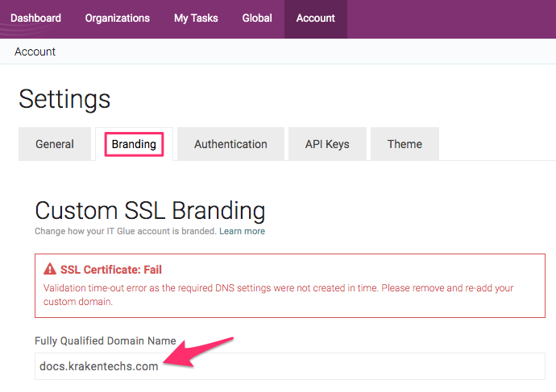Open My Tasks from the navigation bar
Viewport: 556px width, 392px height.
196,18
